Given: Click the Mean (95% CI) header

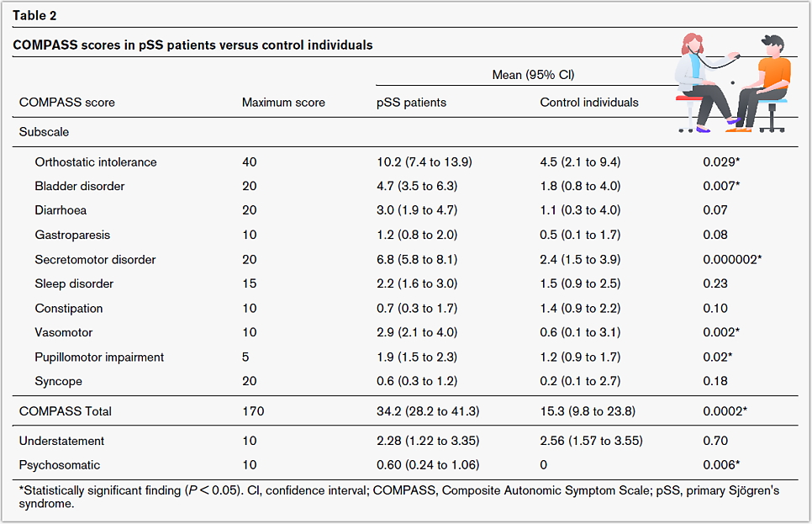Looking at the screenshot, I should [533, 75].
